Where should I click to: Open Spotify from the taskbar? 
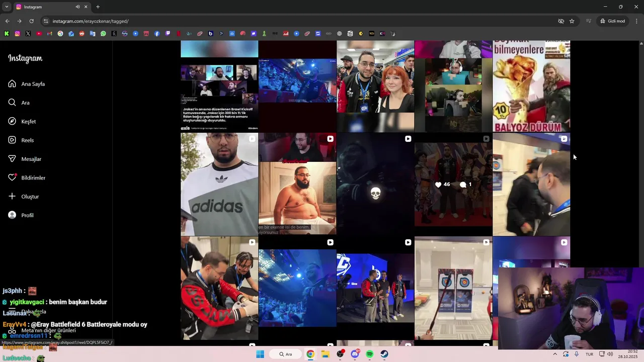click(370, 354)
